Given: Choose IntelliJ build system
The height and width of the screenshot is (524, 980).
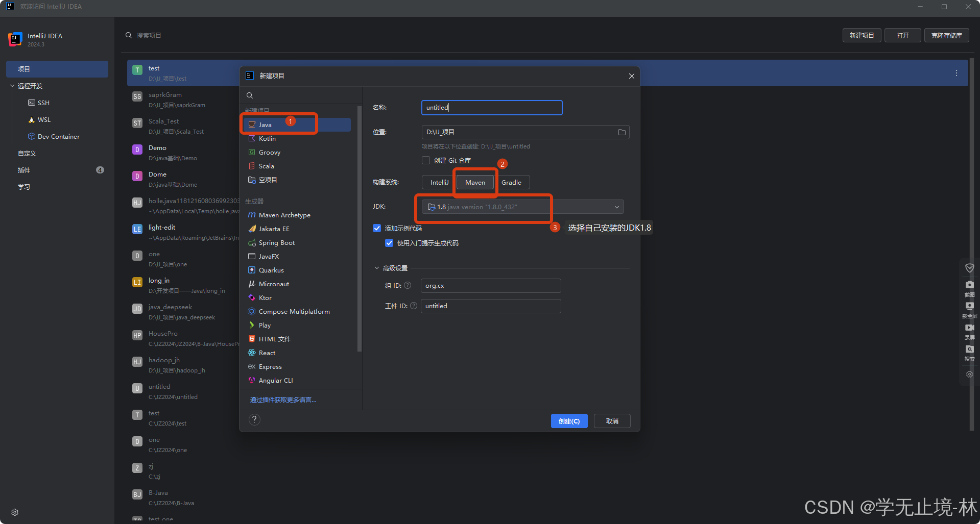Looking at the screenshot, I should coord(439,182).
